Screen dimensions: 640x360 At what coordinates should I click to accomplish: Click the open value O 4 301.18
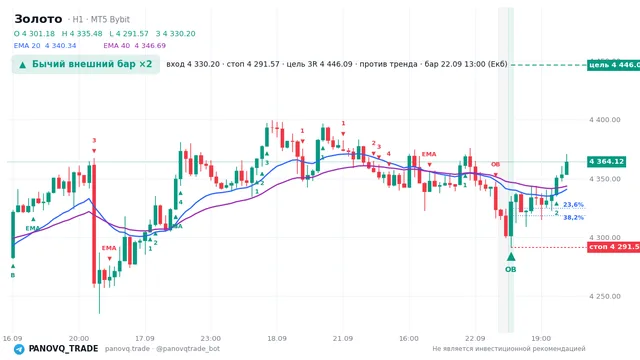click(x=34, y=34)
